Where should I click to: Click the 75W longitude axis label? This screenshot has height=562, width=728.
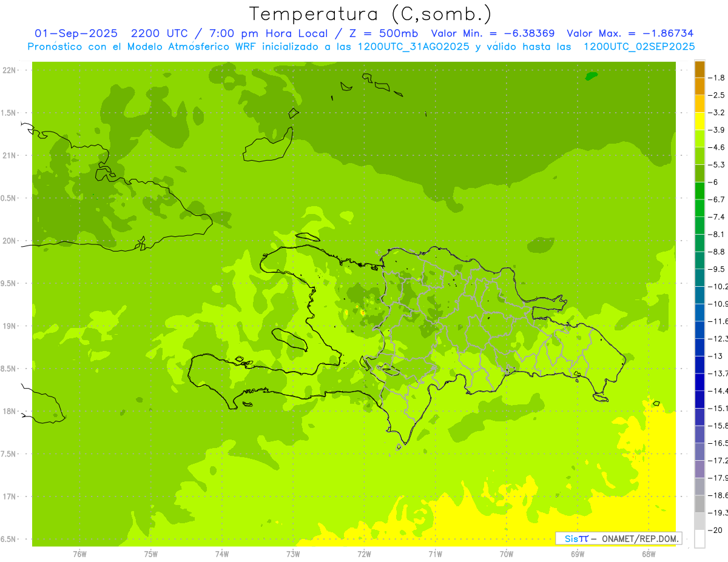point(150,554)
